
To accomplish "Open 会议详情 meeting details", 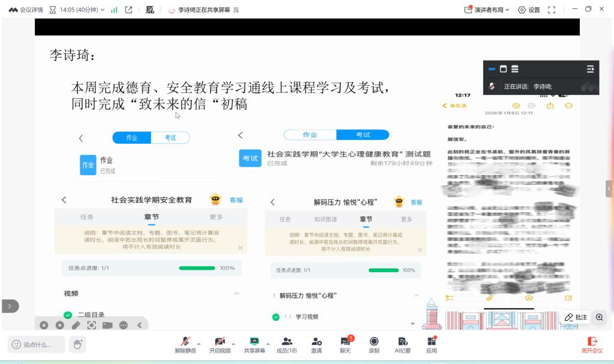I will pyautogui.click(x=26, y=10).
